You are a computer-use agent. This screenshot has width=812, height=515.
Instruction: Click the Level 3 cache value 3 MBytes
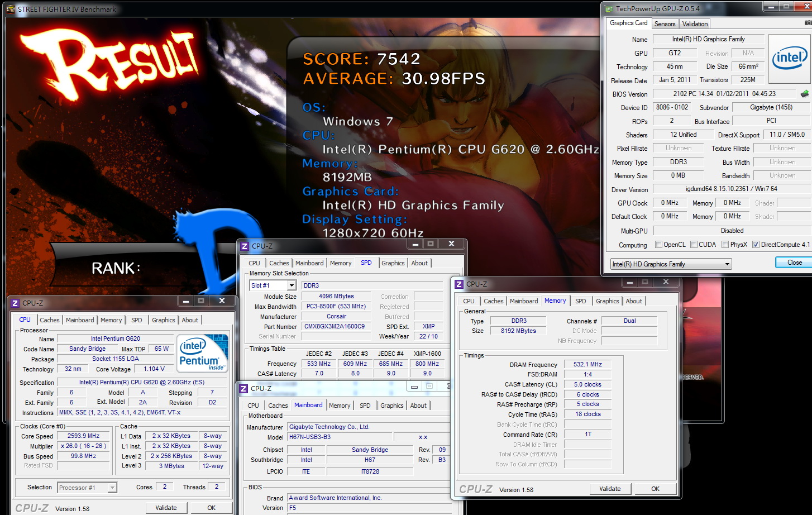click(171, 466)
